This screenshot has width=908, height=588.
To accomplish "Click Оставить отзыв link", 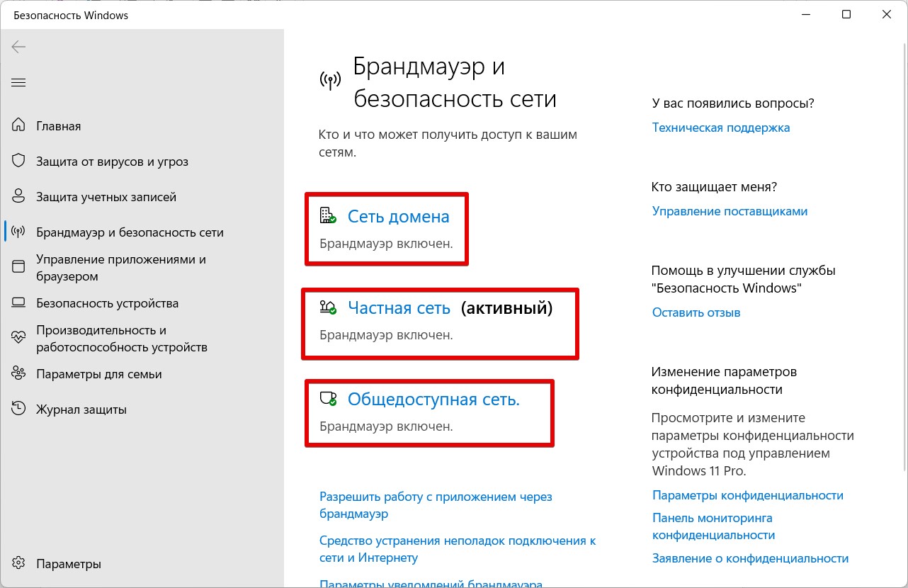I will click(x=696, y=312).
